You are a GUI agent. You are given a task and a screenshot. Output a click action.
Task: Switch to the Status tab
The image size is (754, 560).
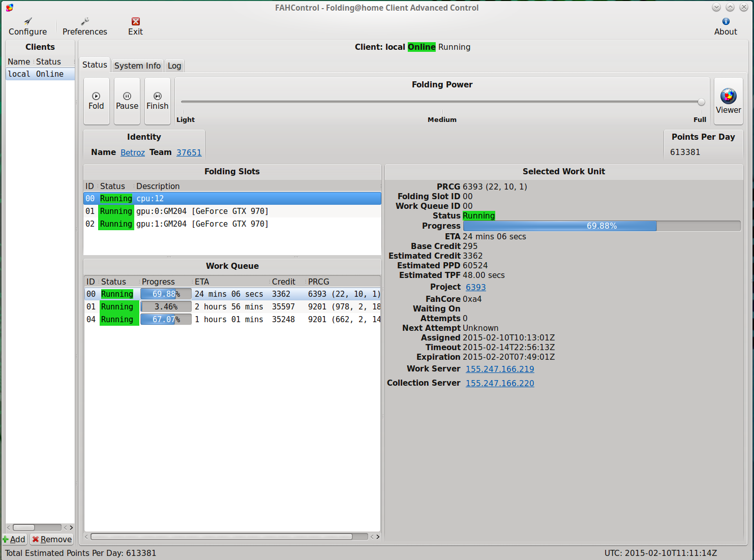click(95, 65)
